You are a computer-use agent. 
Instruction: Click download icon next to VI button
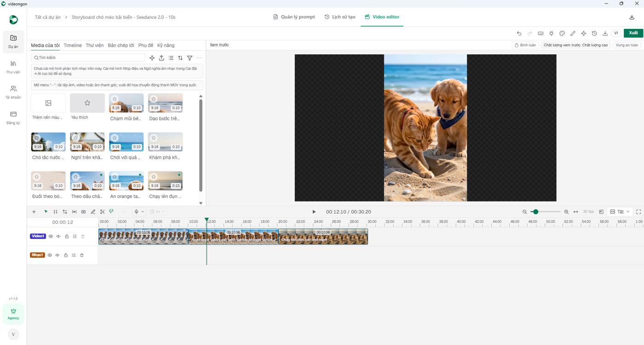coord(605,33)
